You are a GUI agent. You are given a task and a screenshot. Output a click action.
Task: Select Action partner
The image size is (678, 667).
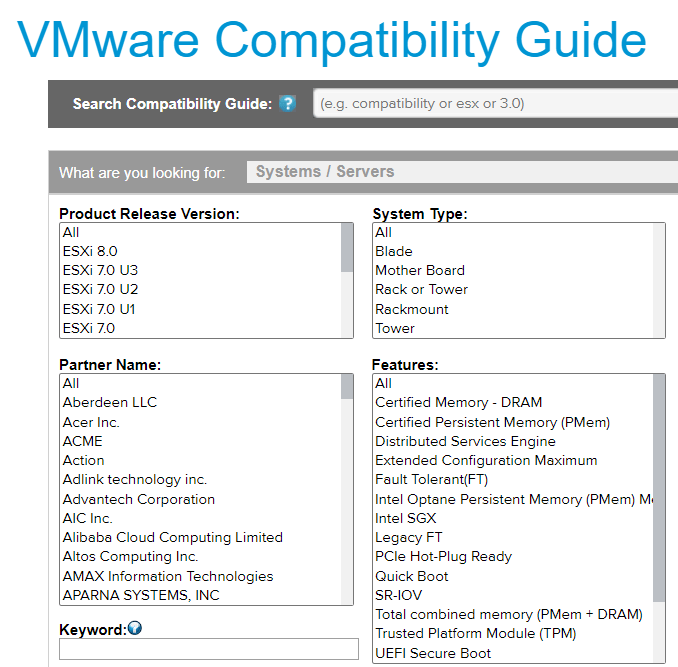pos(200,460)
